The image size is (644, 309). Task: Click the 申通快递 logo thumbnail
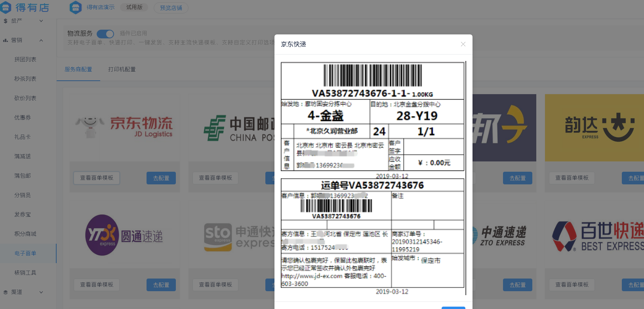(232, 235)
